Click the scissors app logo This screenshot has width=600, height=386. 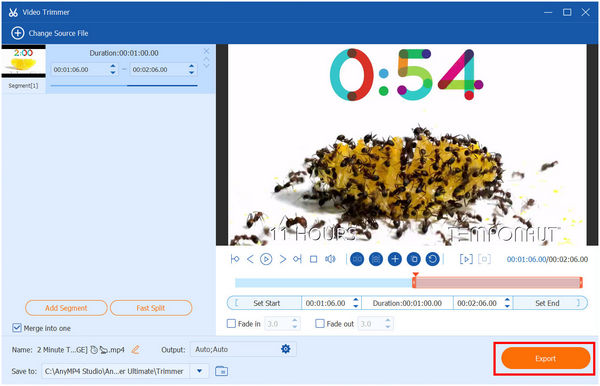click(x=13, y=12)
